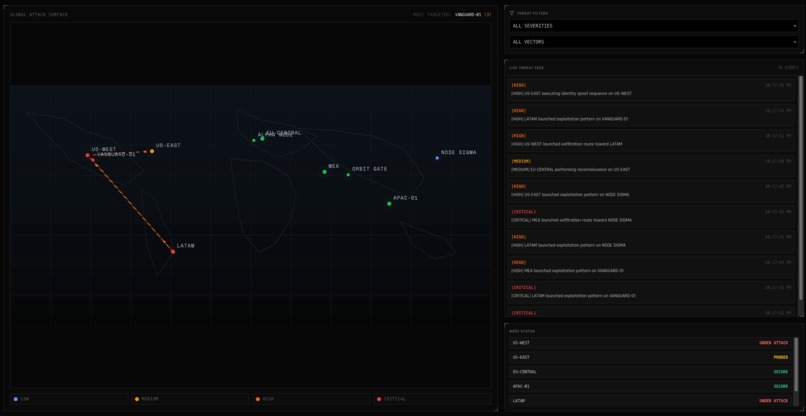This screenshot has height=416, width=806.
Task: Click the Live Threat Feed scrollbar
Action: 800,188
